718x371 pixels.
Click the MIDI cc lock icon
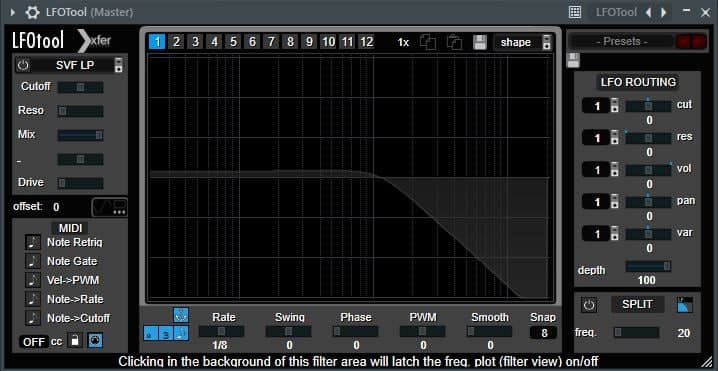[x=75, y=340]
